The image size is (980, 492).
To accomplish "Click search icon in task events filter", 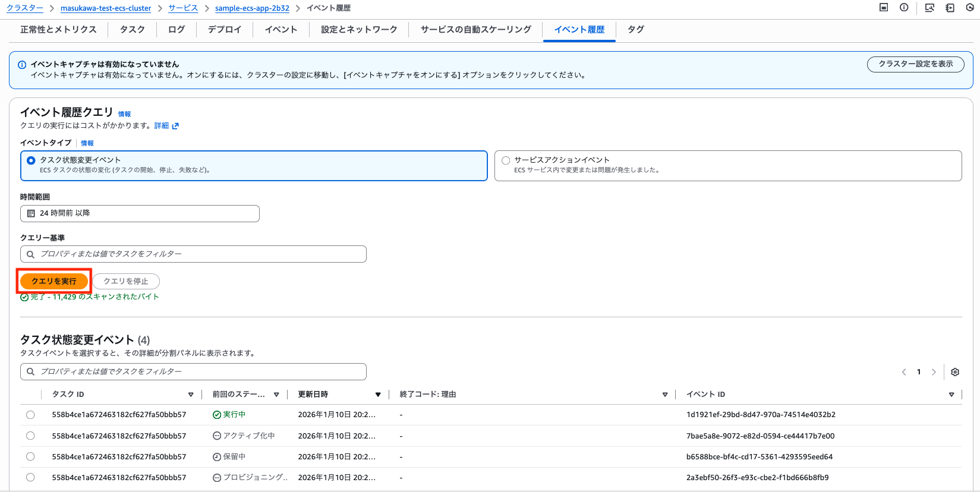I will 30,372.
